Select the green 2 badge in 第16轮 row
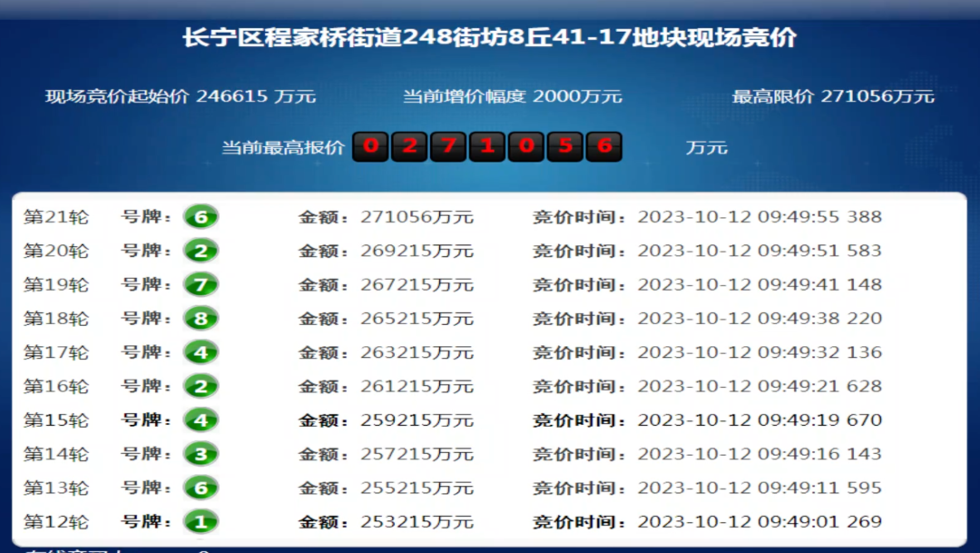This screenshot has height=553, width=980. click(201, 387)
